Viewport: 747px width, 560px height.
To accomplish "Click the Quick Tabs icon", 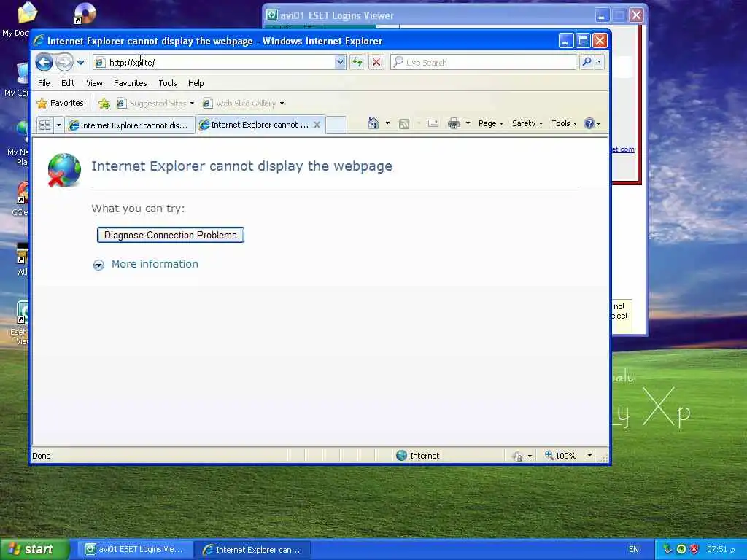I will [44, 125].
